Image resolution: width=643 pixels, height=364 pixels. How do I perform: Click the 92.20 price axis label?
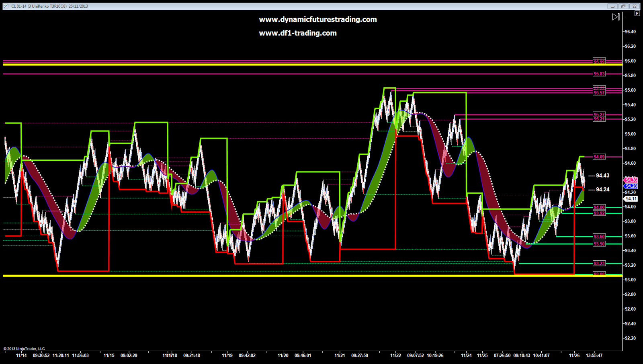(x=630, y=338)
